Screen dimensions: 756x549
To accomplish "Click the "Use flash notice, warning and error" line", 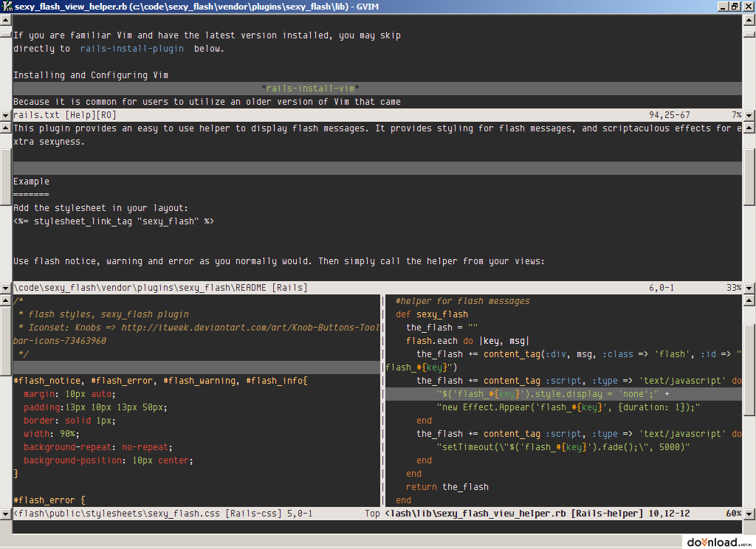I will click(x=278, y=261).
